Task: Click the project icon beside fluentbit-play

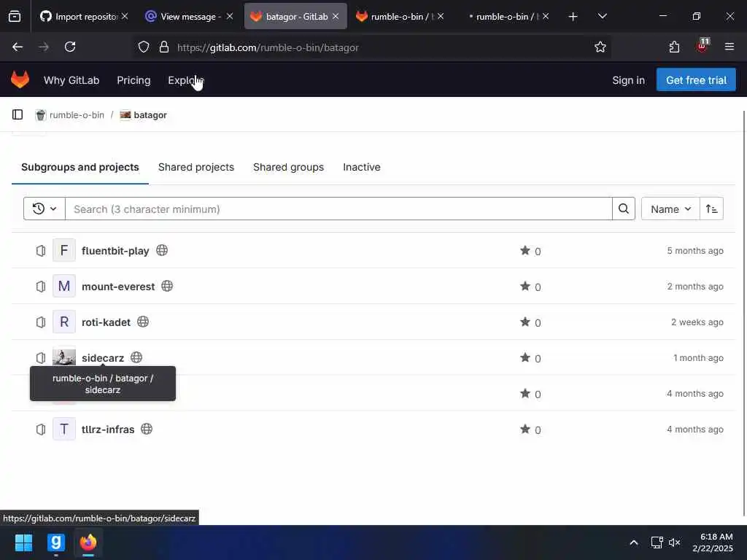Action: 41,251
